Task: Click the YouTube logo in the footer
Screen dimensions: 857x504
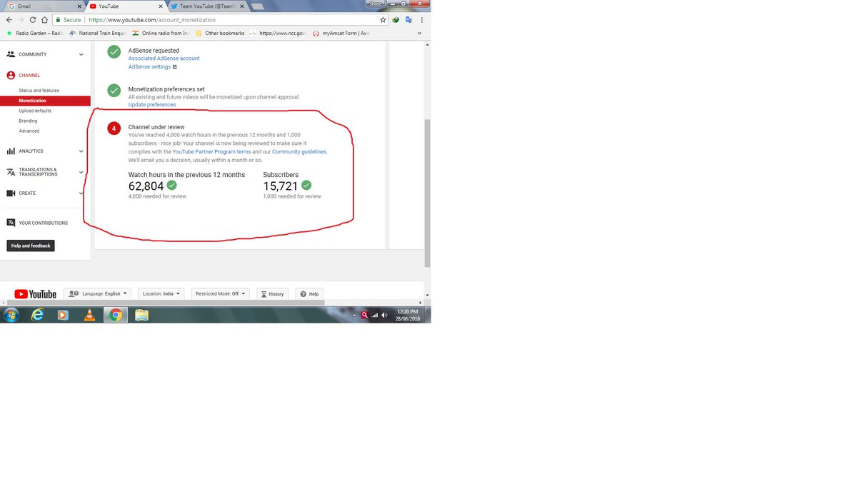Action: (35, 294)
